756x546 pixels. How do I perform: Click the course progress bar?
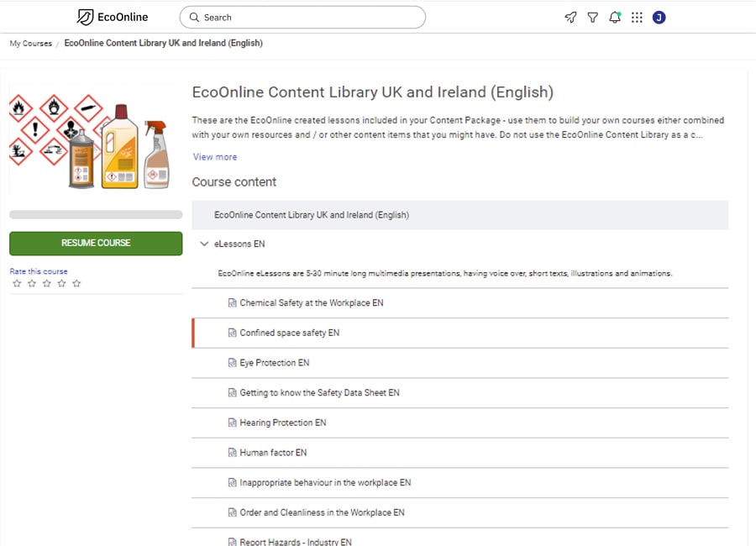96,215
